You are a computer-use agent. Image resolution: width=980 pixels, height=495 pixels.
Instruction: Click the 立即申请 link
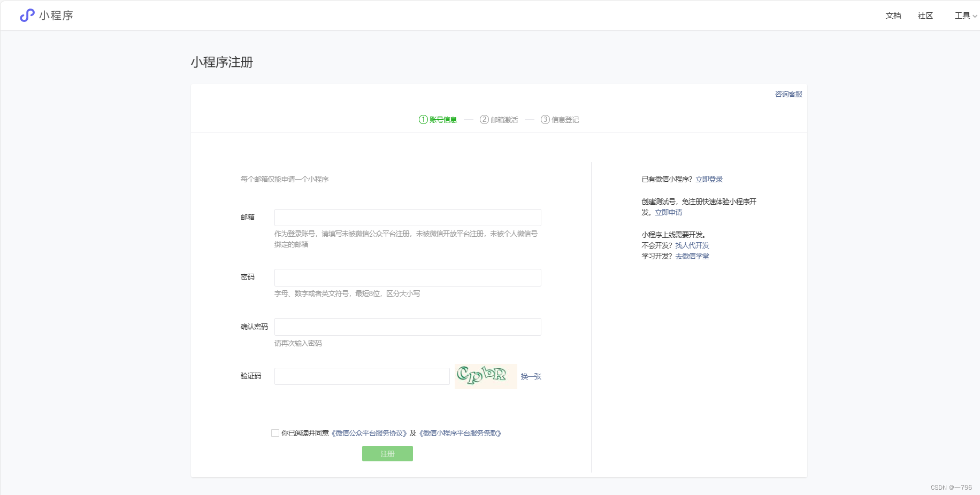669,212
